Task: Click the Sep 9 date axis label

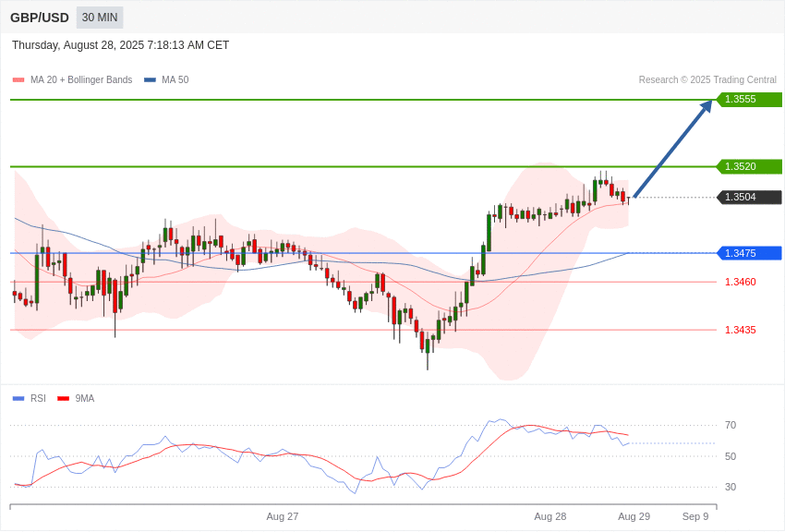Action: pos(695,516)
